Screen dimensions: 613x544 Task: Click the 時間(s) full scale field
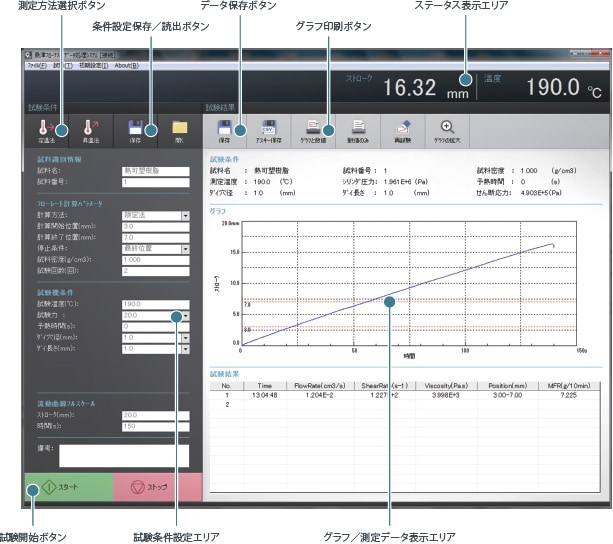tap(156, 426)
